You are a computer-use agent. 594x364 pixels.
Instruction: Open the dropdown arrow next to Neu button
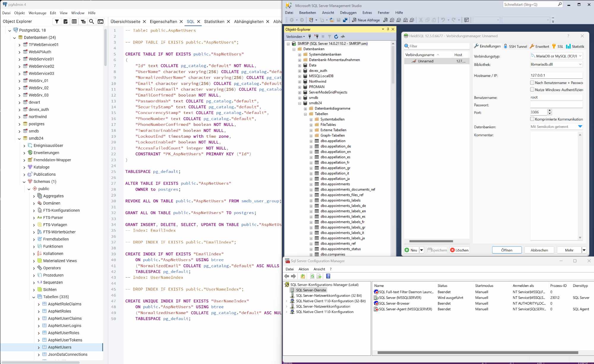point(421,250)
